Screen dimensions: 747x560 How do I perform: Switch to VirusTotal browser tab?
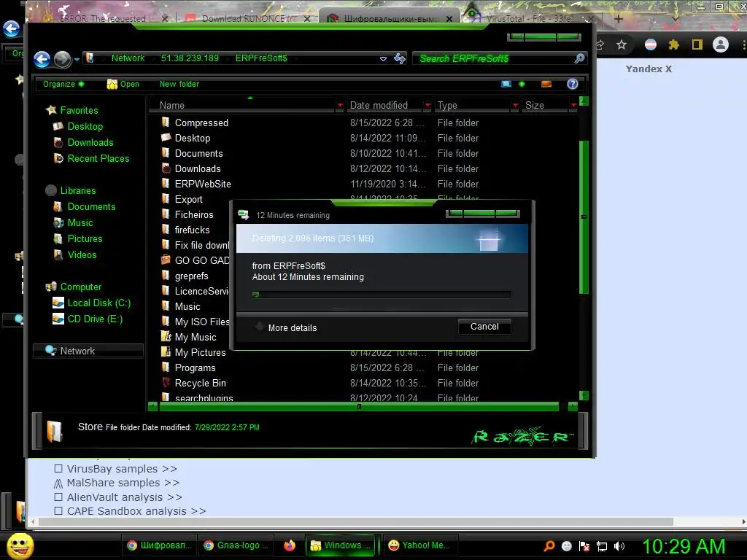tap(529, 19)
